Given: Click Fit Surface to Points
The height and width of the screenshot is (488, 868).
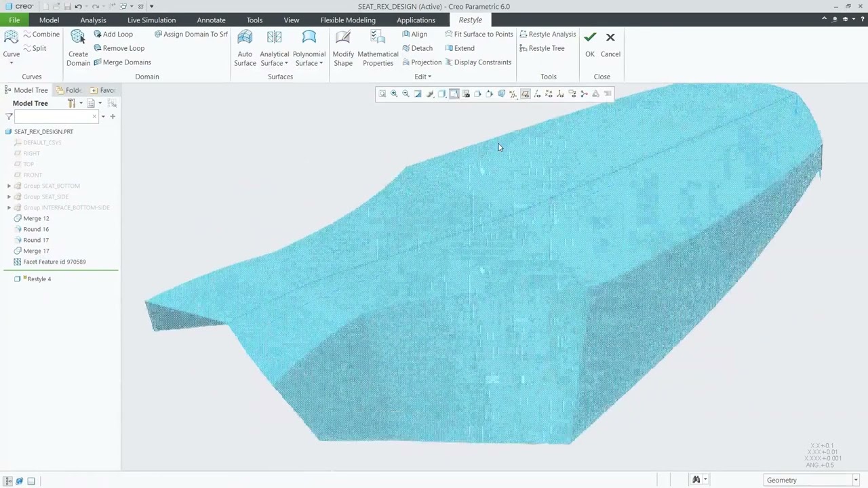Looking at the screenshot, I should tap(479, 34).
